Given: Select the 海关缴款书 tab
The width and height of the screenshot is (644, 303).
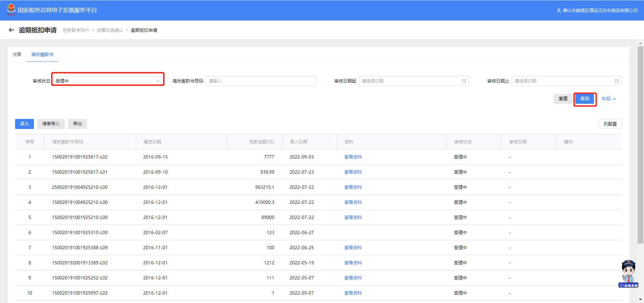Looking at the screenshot, I should pyautogui.click(x=42, y=55).
